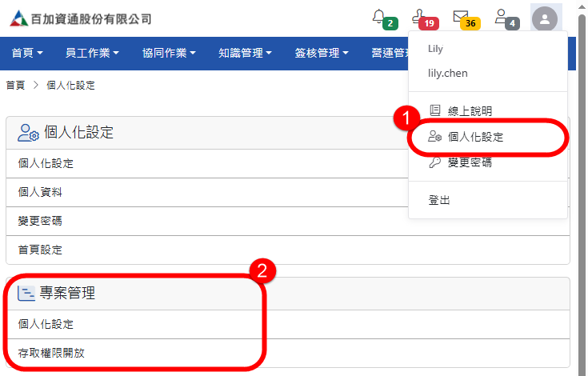Expand the 協同作業 navigation dropdown
This screenshot has width=588, height=376.
pos(169,53)
